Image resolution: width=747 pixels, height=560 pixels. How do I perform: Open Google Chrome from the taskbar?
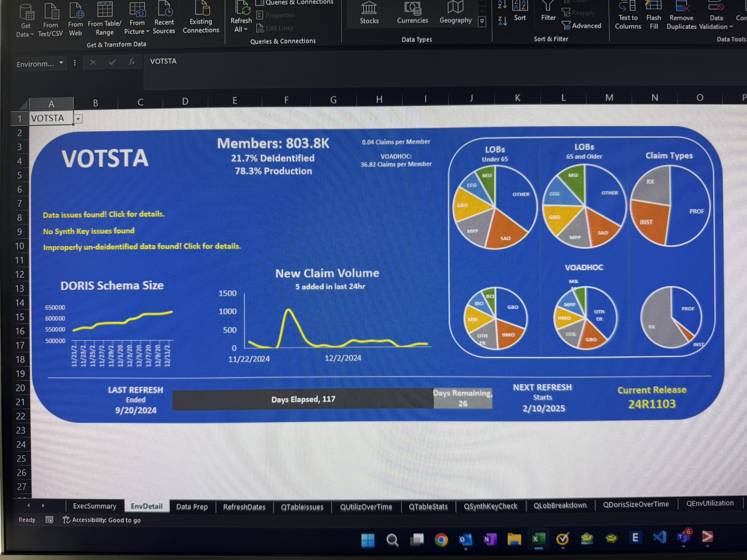click(x=441, y=539)
